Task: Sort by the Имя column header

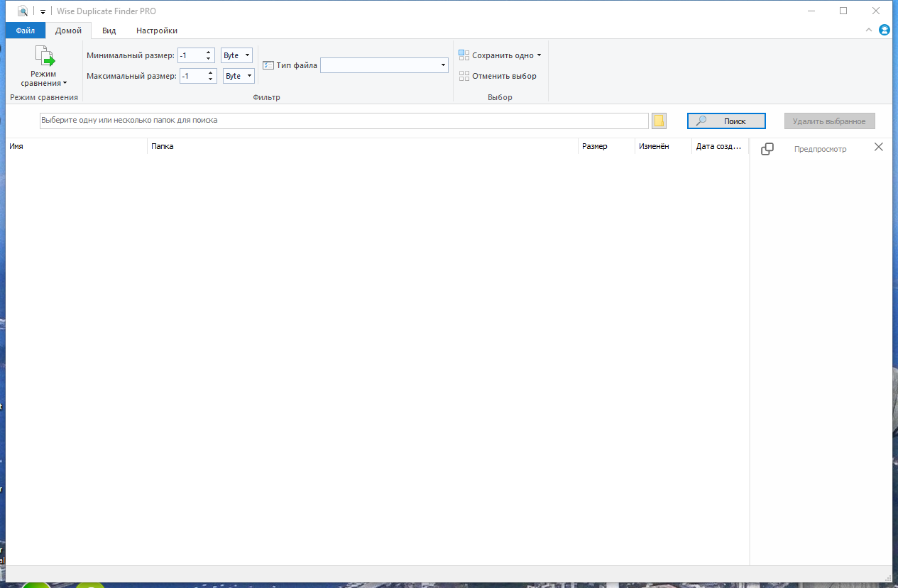Action: point(77,146)
